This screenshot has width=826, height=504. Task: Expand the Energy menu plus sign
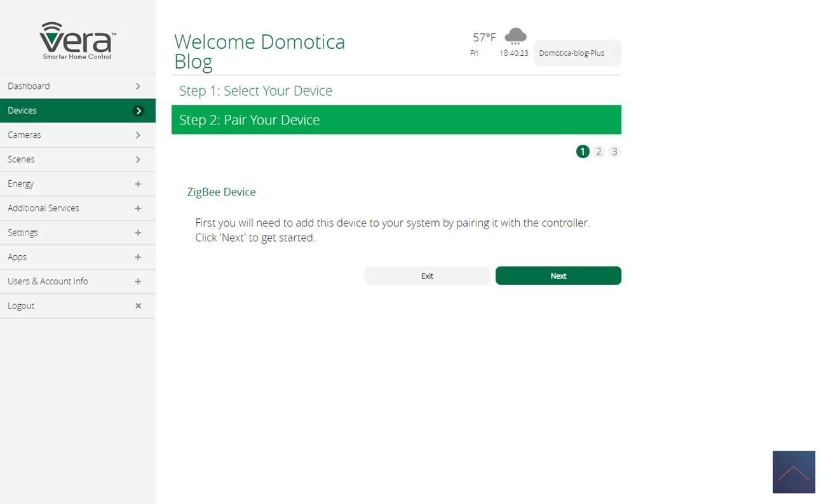tap(138, 184)
